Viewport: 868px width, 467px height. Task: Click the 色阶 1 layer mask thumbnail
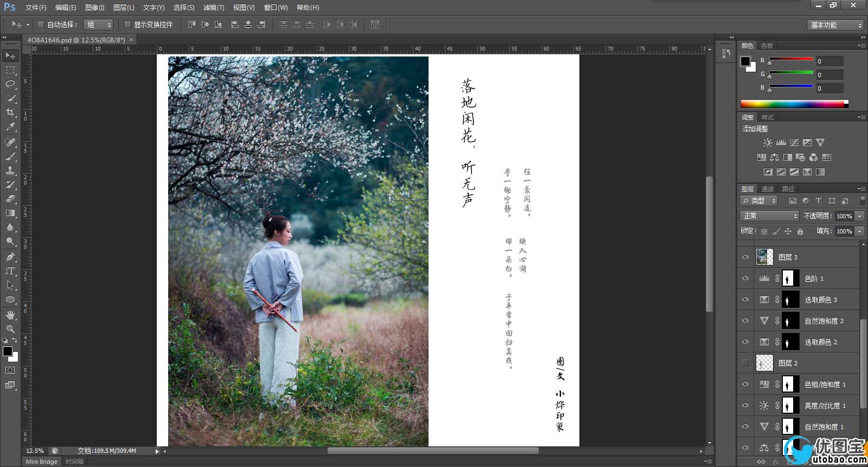coord(790,278)
